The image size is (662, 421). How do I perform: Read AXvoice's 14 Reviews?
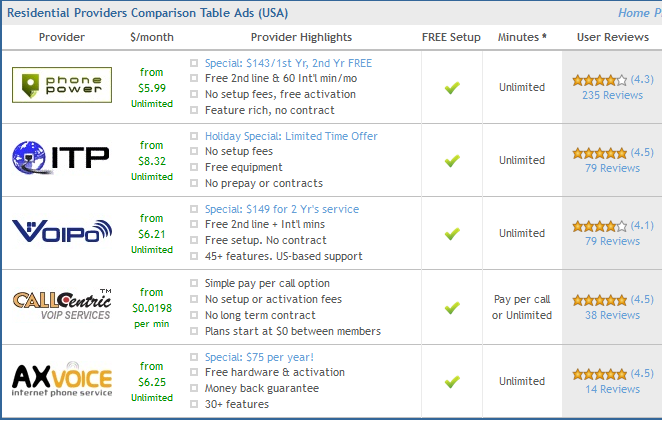(612, 389)
